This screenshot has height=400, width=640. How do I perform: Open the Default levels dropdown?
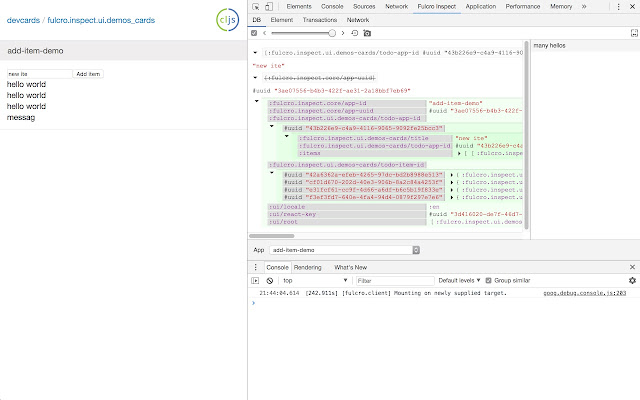[x=459, y=281]
